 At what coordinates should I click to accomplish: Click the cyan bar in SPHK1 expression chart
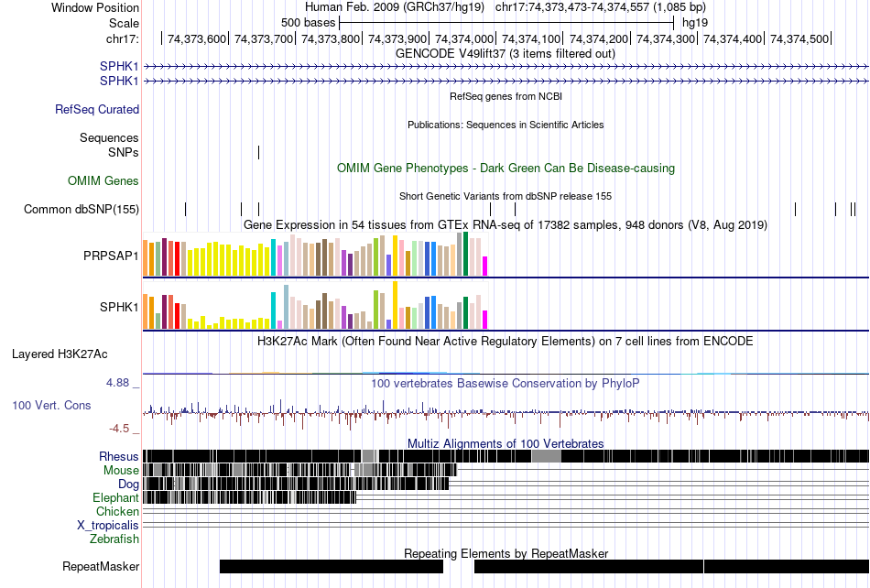pyautogui.click(x=273, y=310)
